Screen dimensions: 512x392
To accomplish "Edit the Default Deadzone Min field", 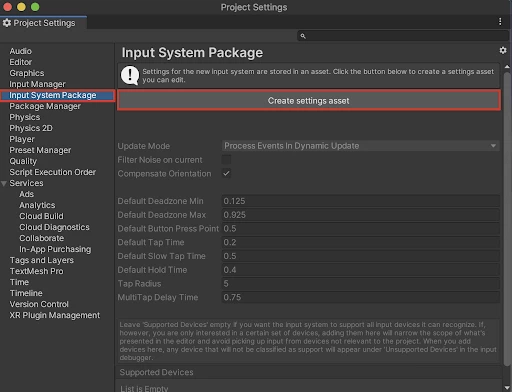I will (x=361, y=201).
